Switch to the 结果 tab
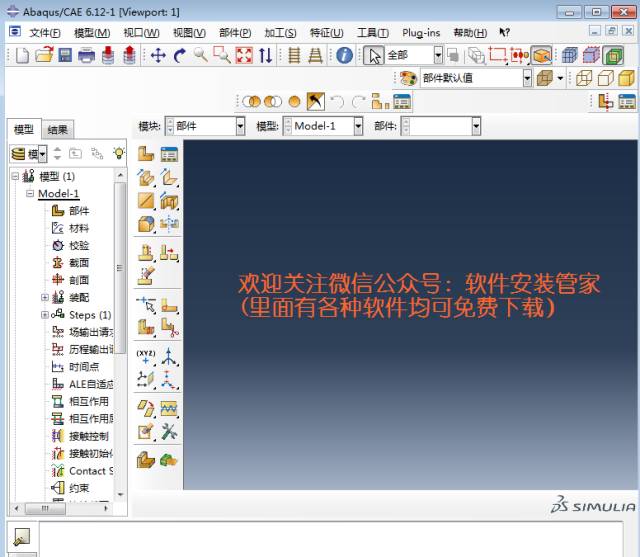This screenshot has height=557, width=640. click(58, 129)
